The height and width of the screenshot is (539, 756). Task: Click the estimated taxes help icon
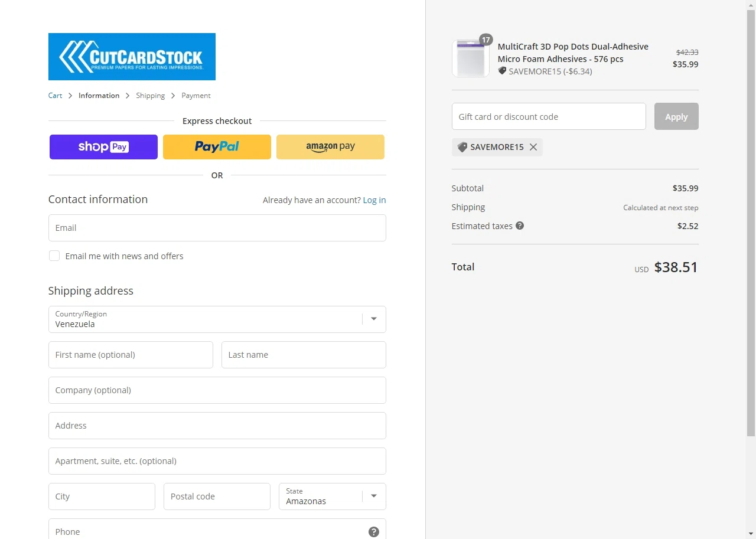click(520, 226)
